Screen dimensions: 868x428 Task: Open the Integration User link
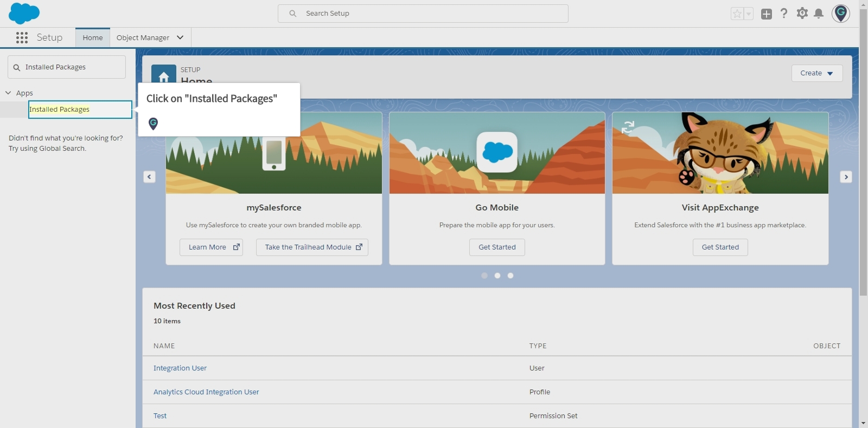tap(180, 368)
